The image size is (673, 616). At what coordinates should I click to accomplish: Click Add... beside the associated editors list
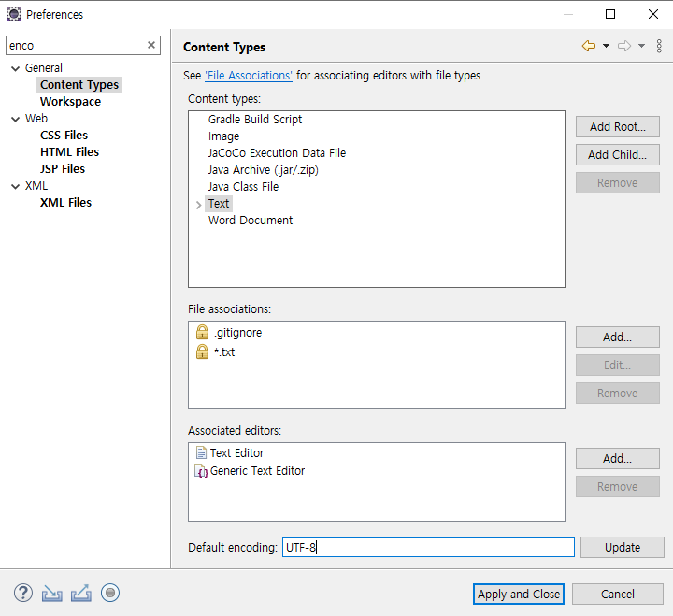point(617,458)
